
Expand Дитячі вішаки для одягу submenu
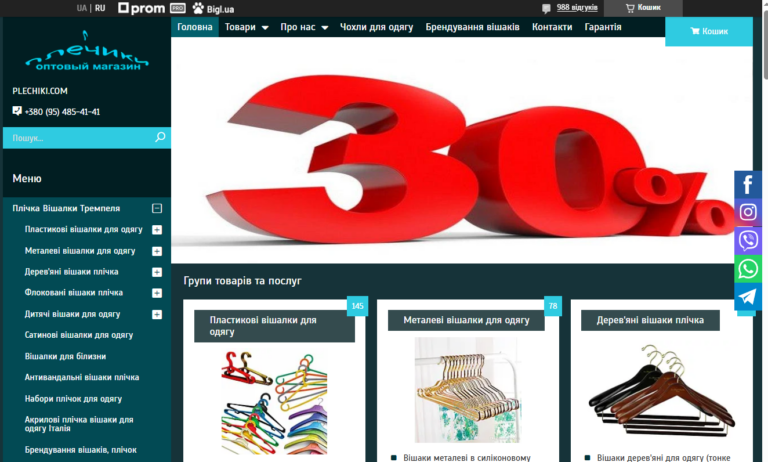coord(157,315)
